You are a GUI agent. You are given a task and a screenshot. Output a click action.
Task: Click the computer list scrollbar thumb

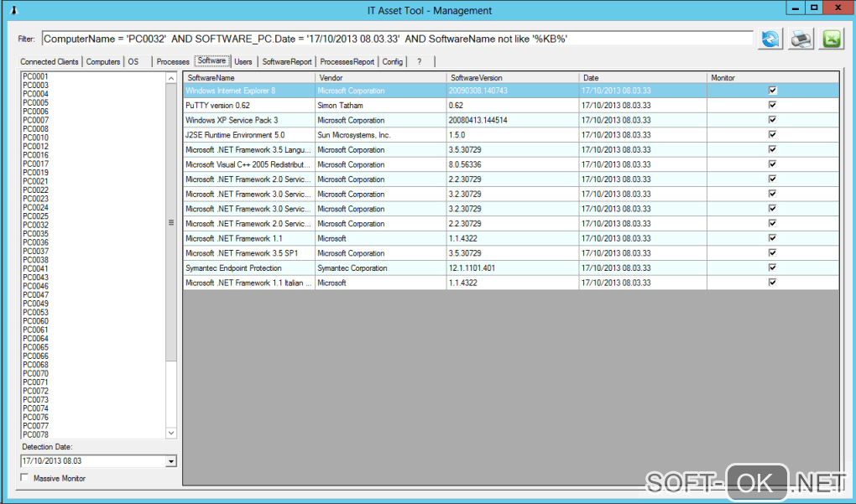[x=171, y=222]
